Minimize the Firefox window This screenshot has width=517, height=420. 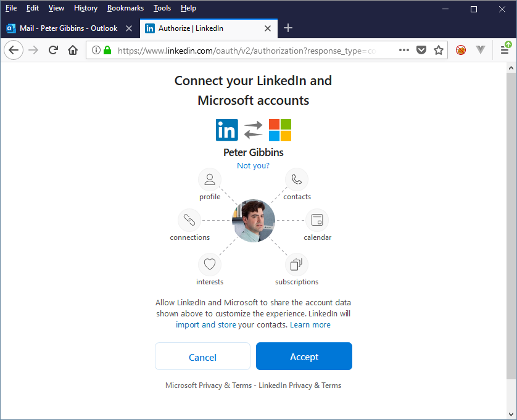[445, 9]
